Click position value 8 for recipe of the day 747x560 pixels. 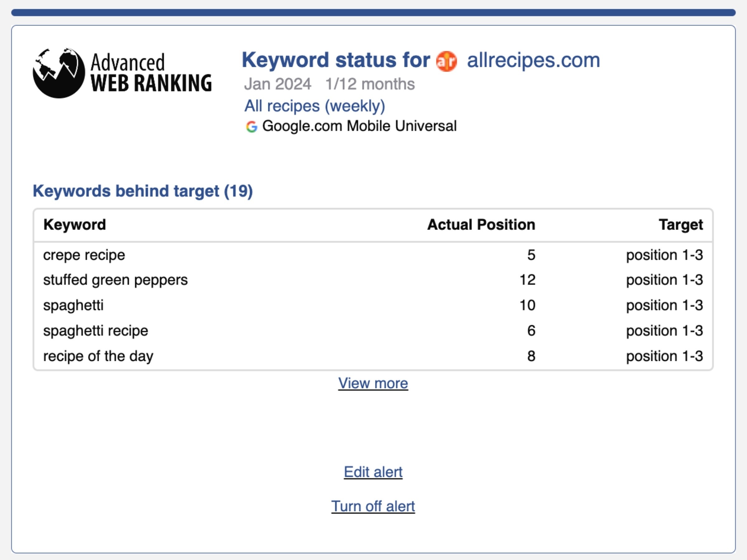(x=531, y=356)
